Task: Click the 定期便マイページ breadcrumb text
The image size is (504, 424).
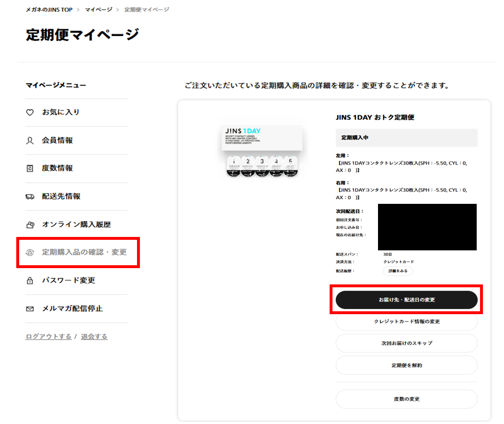Action: [x=147, y=10]
